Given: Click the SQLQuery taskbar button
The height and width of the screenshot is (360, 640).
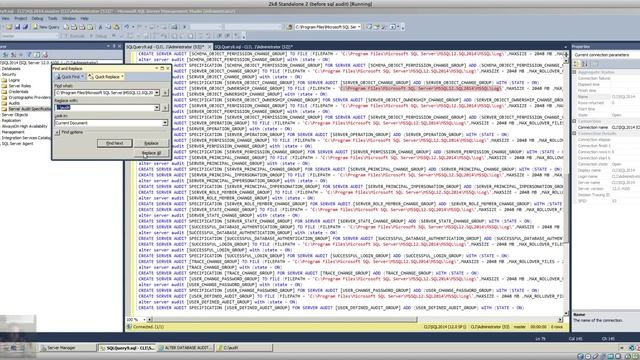Looking at the screenshot, I should coord(127,348).
